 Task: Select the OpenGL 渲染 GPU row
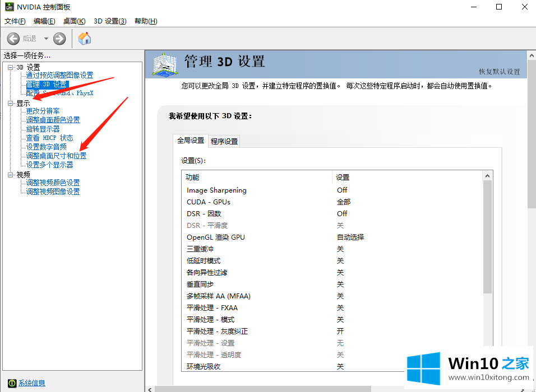(332, 237)
